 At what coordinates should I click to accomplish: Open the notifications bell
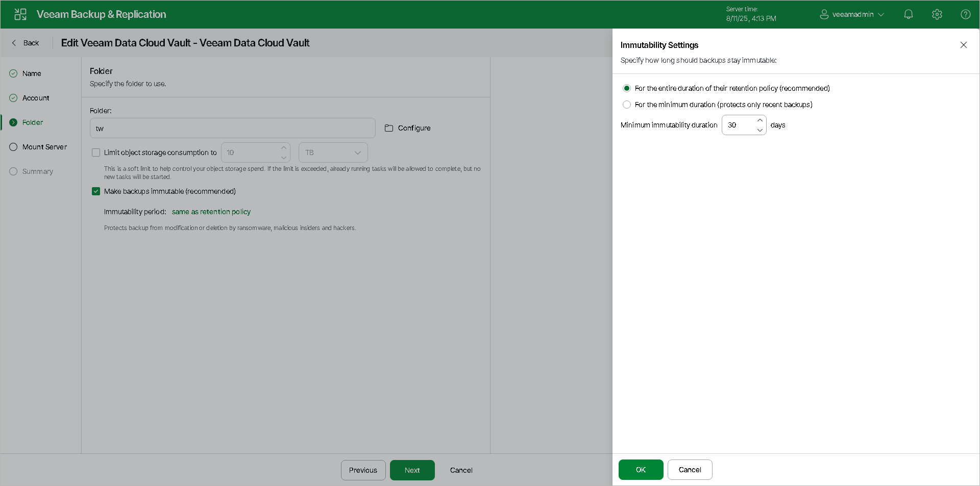909,14
